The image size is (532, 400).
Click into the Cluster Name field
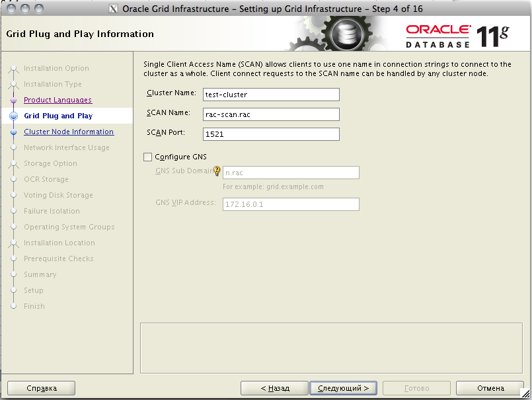(271, 95)
